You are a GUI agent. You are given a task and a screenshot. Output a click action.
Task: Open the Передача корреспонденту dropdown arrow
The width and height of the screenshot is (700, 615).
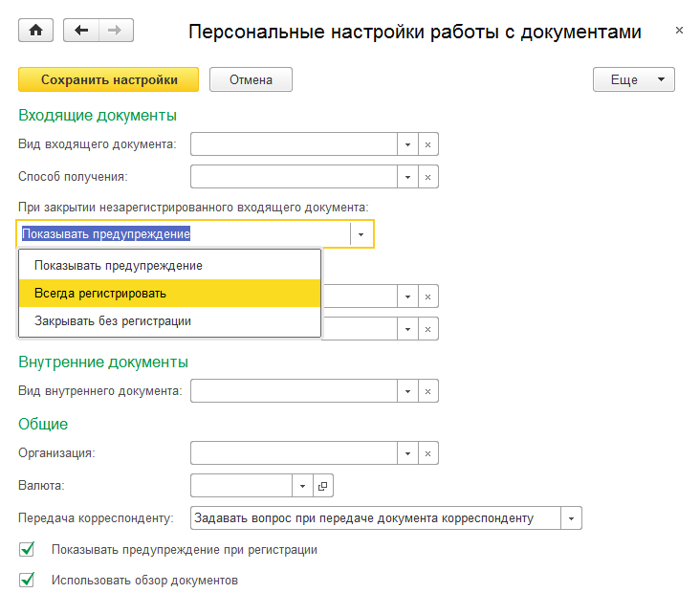572,518
